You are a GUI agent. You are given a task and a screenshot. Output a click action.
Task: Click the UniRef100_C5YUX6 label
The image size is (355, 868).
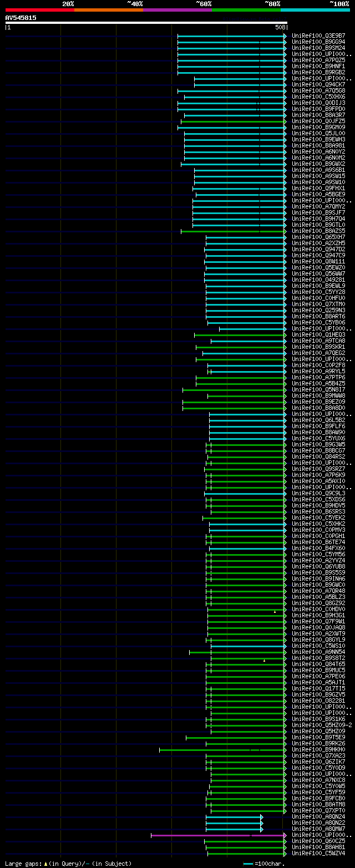(318, 439)
